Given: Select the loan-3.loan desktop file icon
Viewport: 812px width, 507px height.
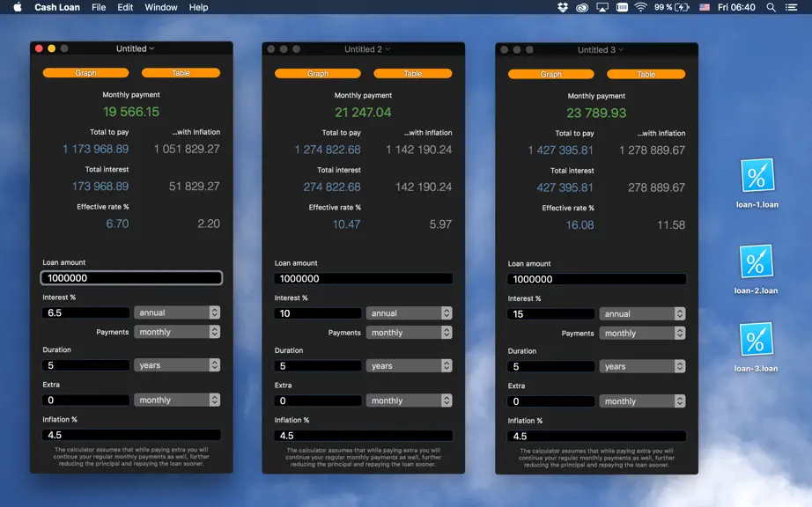Looking at the screenshot, I should [x=756, y=340].
